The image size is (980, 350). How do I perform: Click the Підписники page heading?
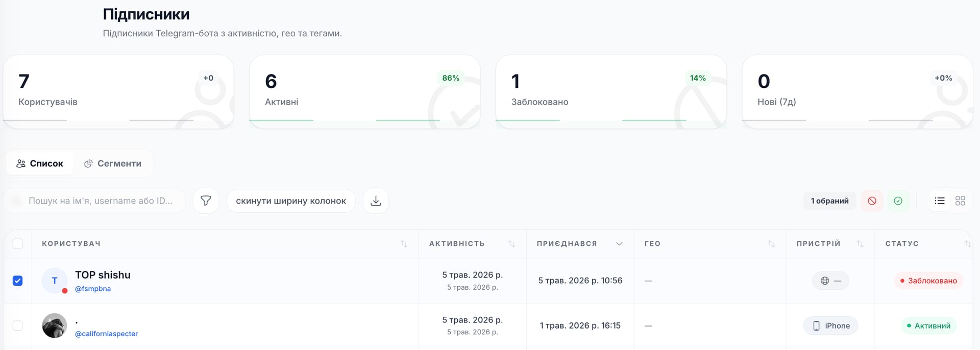[146, 14]
